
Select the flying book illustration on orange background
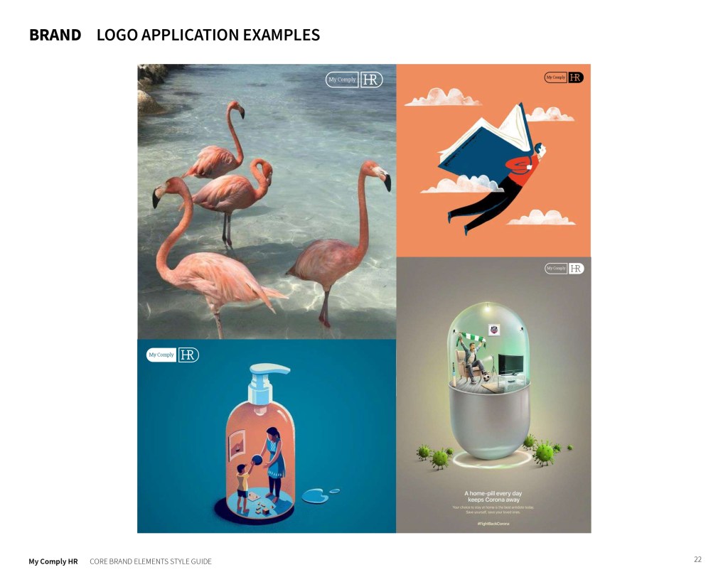(x=493, y=161)
